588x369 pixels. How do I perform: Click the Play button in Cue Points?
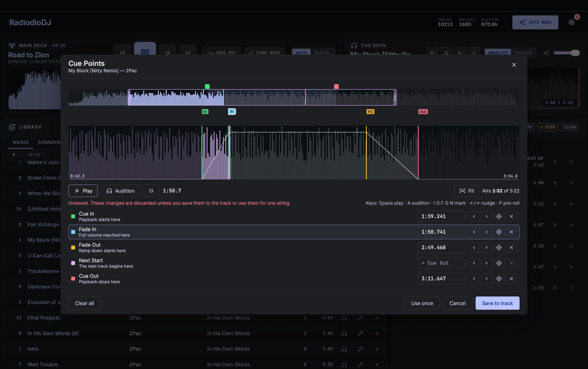pyautogui.click(x=83, y=191)
